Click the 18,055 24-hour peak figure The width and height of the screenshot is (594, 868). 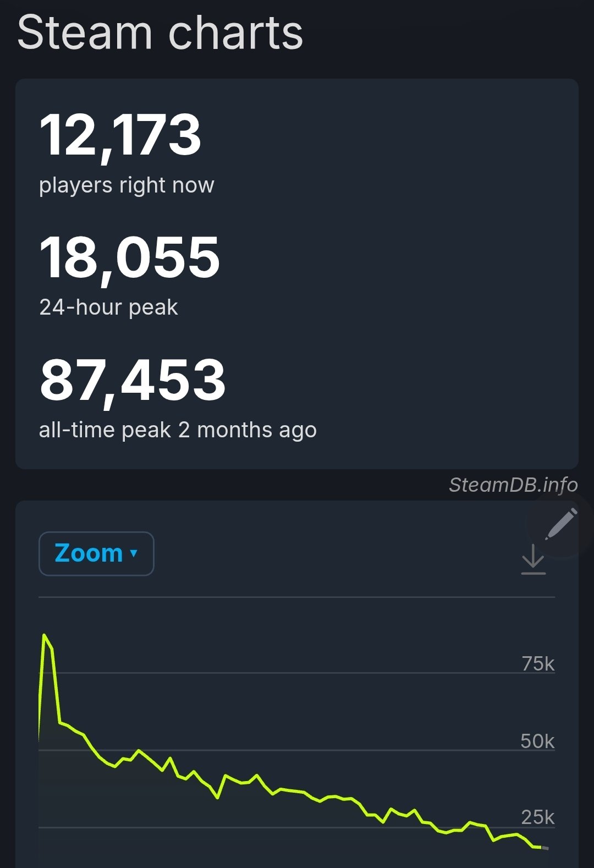click(130, 257)
